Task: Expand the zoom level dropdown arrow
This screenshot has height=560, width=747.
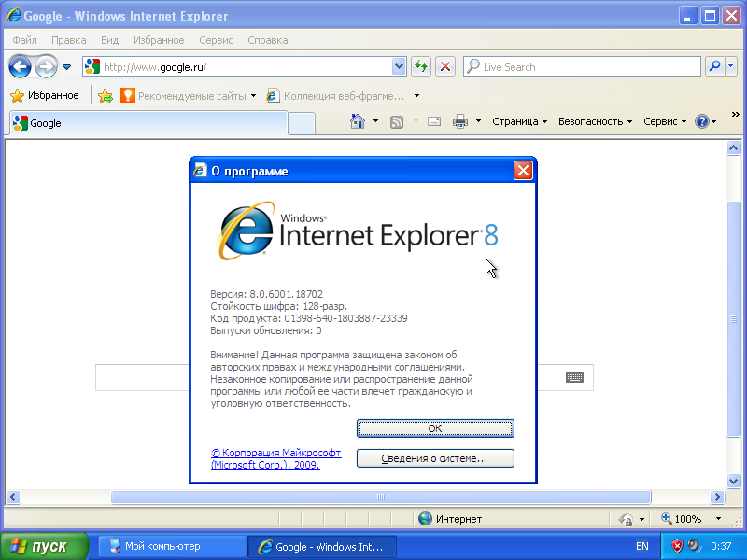Action: pyautogui.click(x=718, y=519)
